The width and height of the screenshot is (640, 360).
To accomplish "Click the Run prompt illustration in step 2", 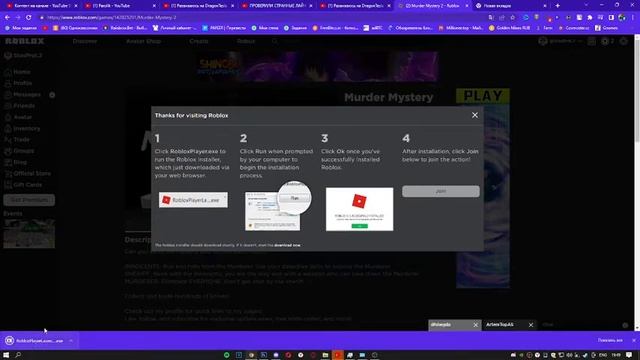I will pyautogui.click(x=278, y=206).
